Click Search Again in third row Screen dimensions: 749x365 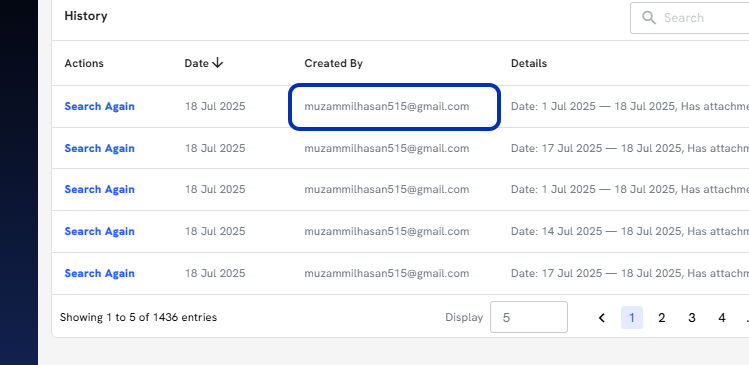point(99,189)
